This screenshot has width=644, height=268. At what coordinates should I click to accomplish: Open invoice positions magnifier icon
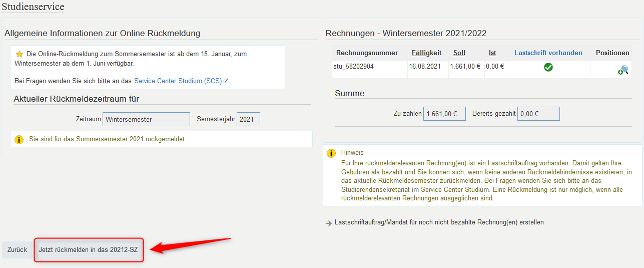tap(622, 70)
